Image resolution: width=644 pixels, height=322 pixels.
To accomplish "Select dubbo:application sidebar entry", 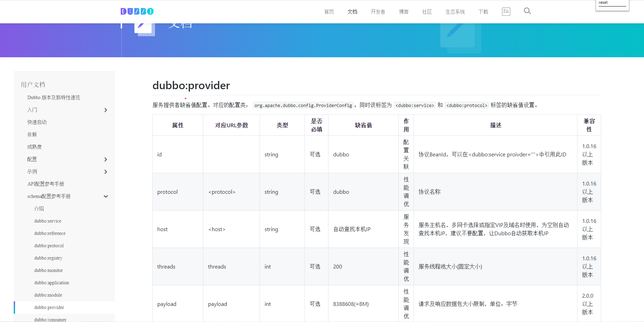I will point(51,283).
